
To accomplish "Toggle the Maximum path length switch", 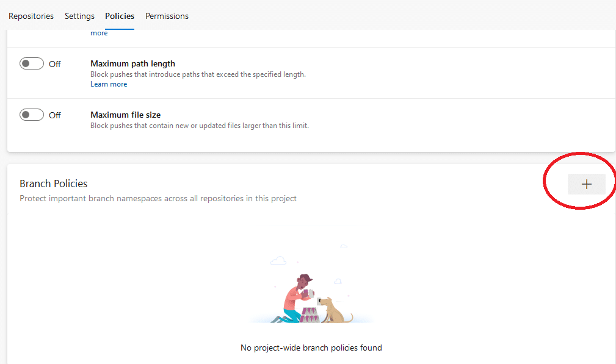I will [31, 63].
